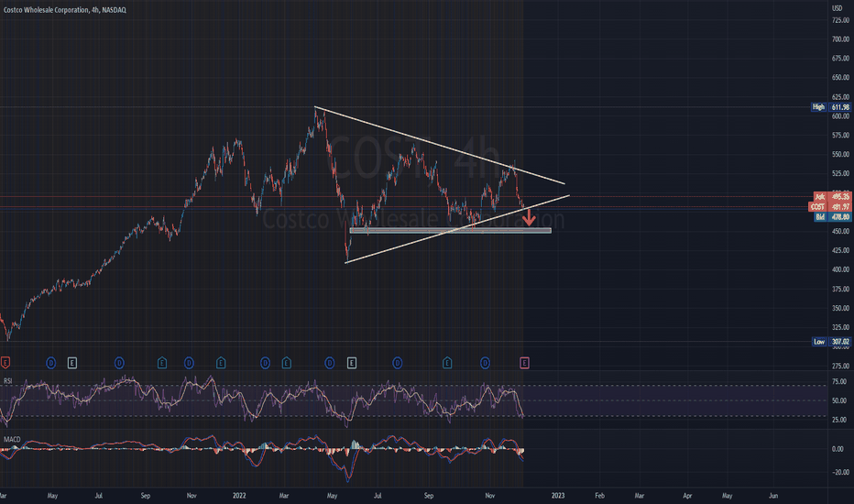Click the RSI 25.00 scale label
Screen dimensions: 854x504
pos(839,420)
